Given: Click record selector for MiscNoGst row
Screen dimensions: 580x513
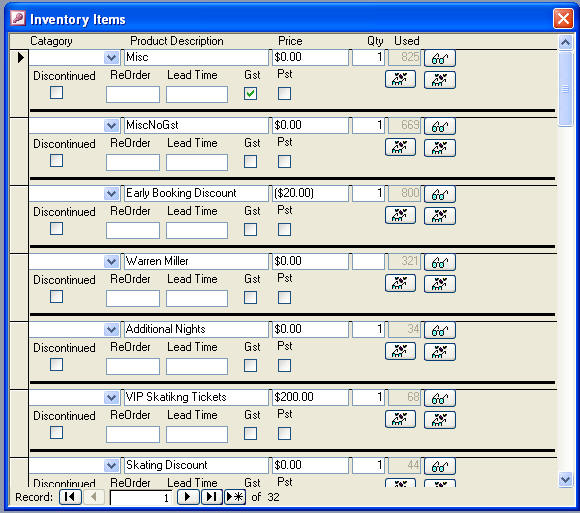Looking at the screenshot, I should click(18, 151).
